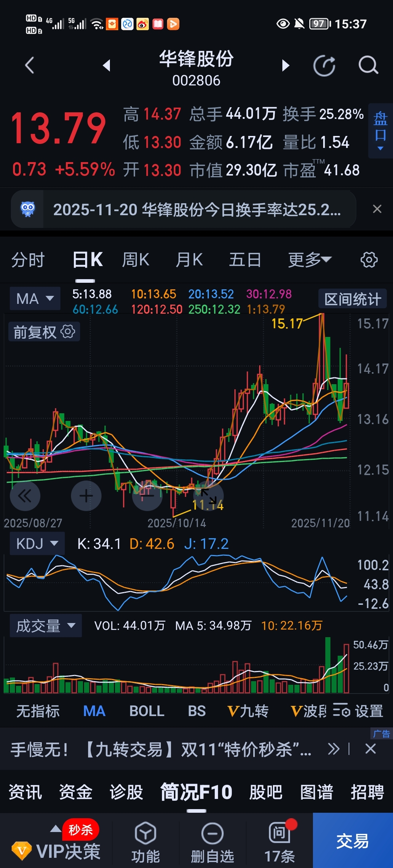Open the 资讯 info tab
The height and width of the screenshot is (868, 393).
25,792
